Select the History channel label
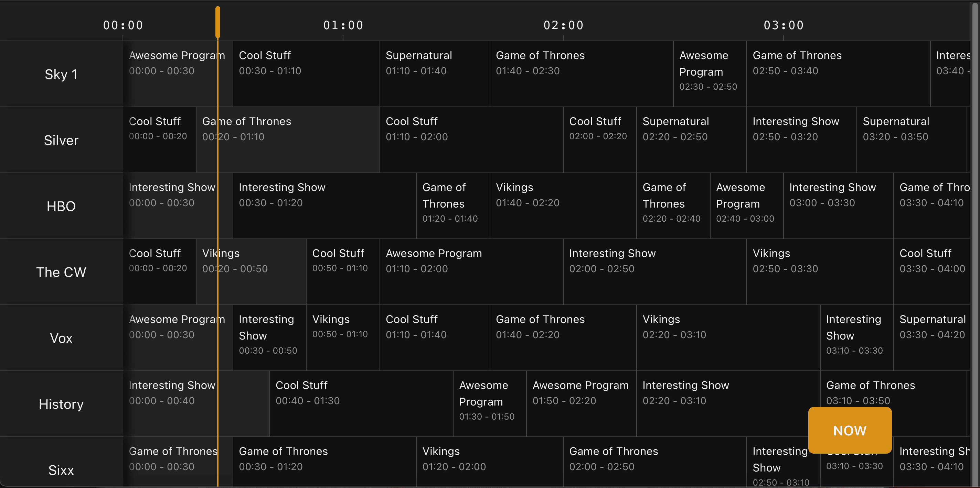980x488 pixels. [61, 403]
